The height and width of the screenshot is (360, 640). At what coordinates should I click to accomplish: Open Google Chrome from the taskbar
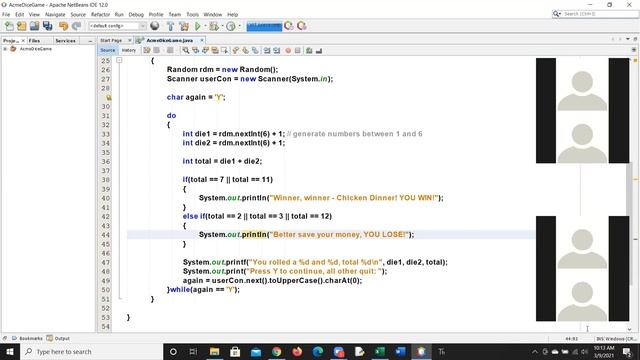pyautogui.click(x=277, y=351)
